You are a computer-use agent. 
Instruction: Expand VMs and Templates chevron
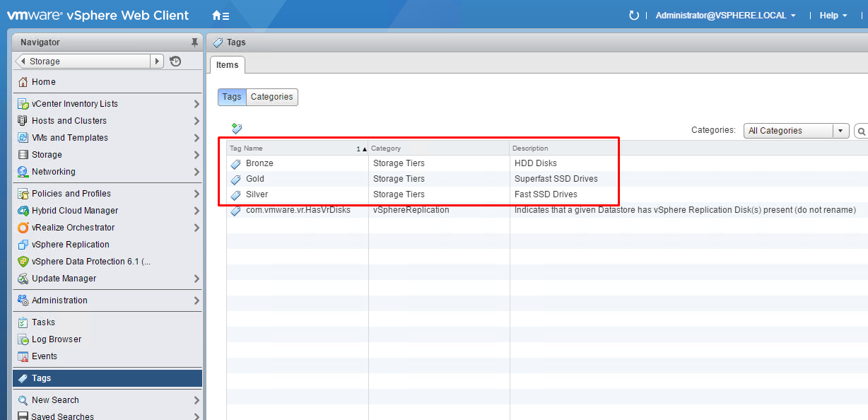click(197, 138)
